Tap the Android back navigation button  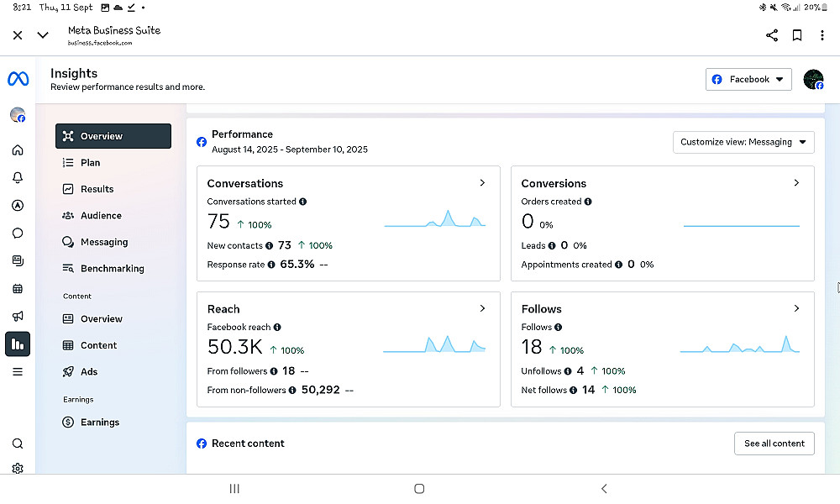click(x=604, y=489)
